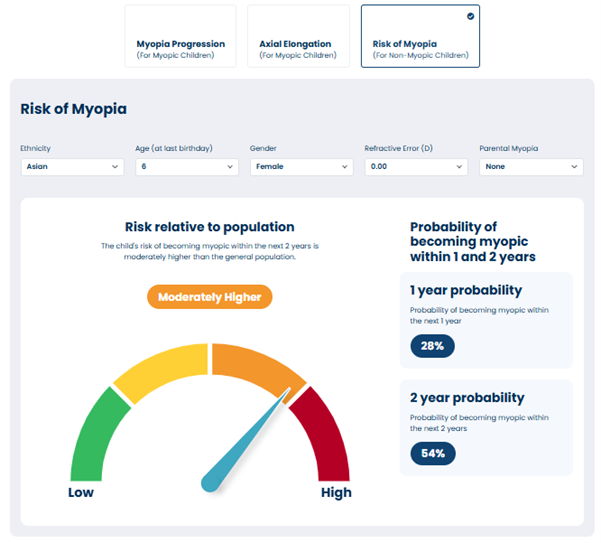The image size is (601, 543).
Task: Select the Risk of Myopia card
Action: click(420, 36)
